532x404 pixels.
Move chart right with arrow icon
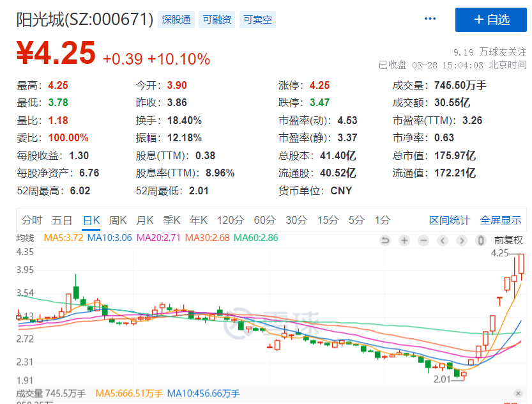click(x=461, y=241)
